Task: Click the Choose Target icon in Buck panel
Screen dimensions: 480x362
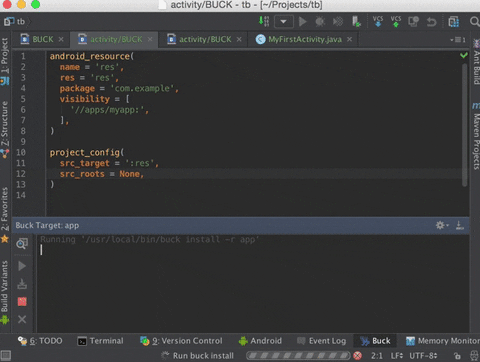Action: coord(22,243)
